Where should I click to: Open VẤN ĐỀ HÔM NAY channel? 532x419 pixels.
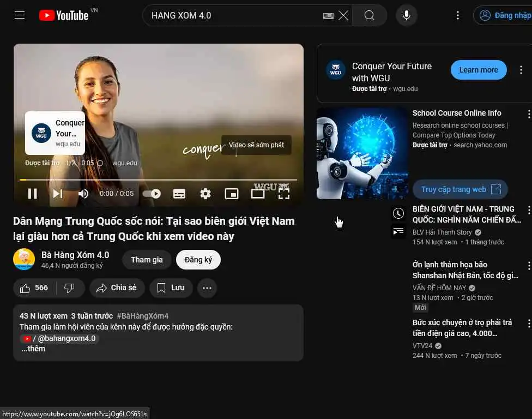click(x=439, y=288)
